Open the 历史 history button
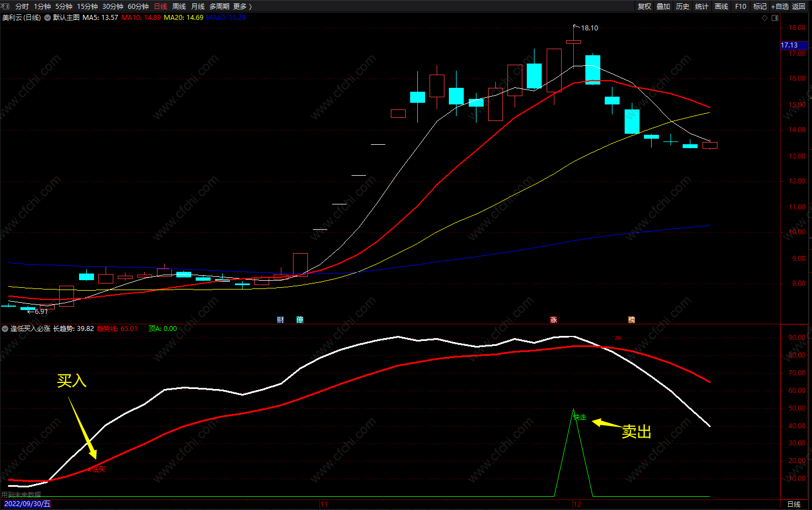812x510 pixels. point(683,7)
